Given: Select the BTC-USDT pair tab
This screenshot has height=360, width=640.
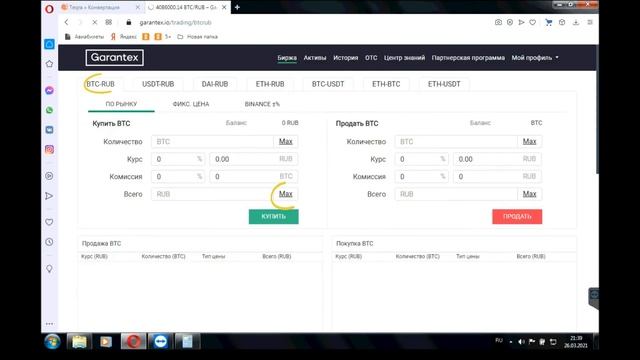Looking at the screenshot, I should point(328,84).
